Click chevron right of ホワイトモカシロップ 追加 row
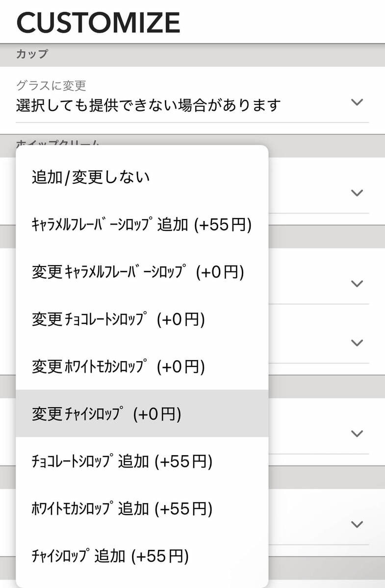 pyautogui.click(x=357, y=524)
